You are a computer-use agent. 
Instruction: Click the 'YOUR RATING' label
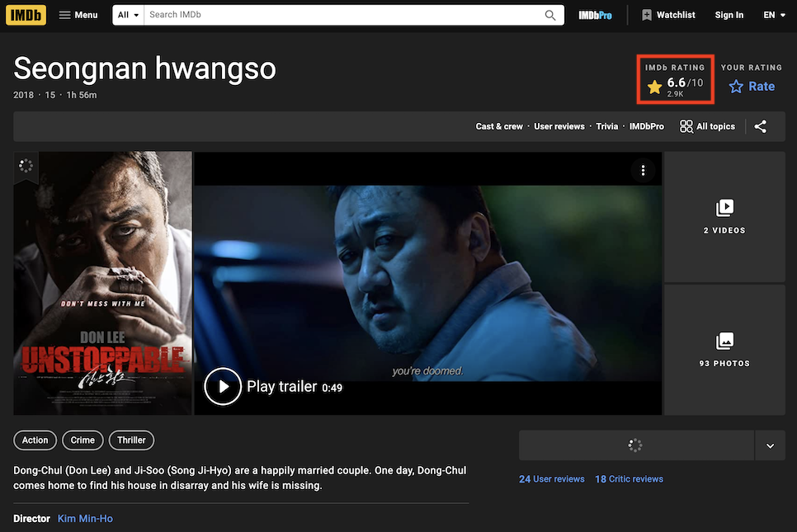[752, 68]
